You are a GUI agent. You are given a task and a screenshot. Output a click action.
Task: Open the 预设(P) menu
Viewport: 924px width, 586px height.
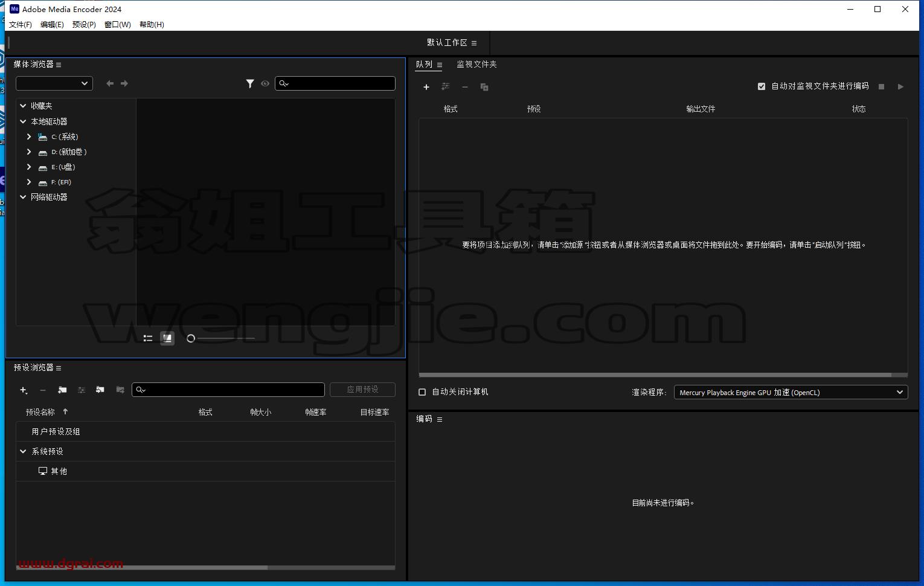(84, 25)
